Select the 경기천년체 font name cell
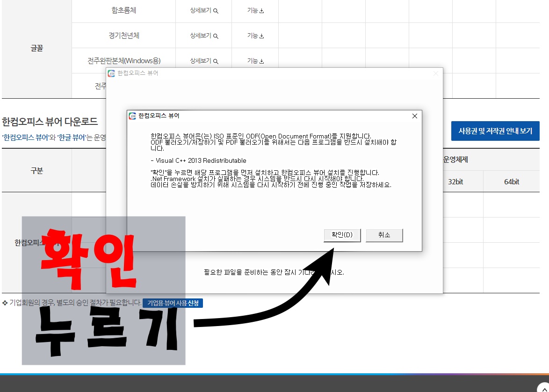 [123, 36]
